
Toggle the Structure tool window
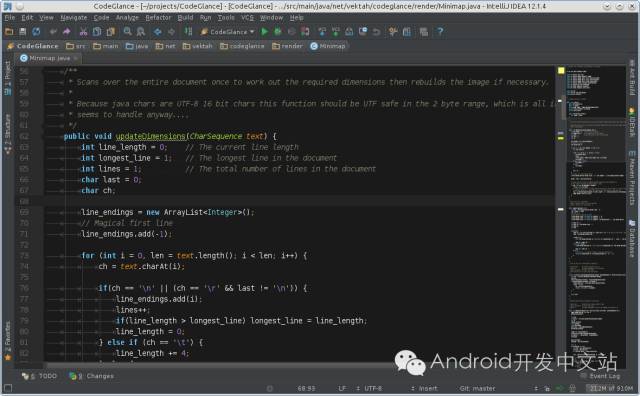coord(8,134)
